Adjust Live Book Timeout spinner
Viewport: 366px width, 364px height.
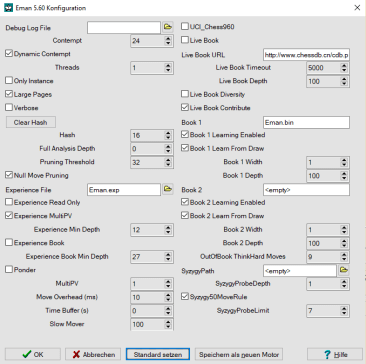tap(344, 68)
